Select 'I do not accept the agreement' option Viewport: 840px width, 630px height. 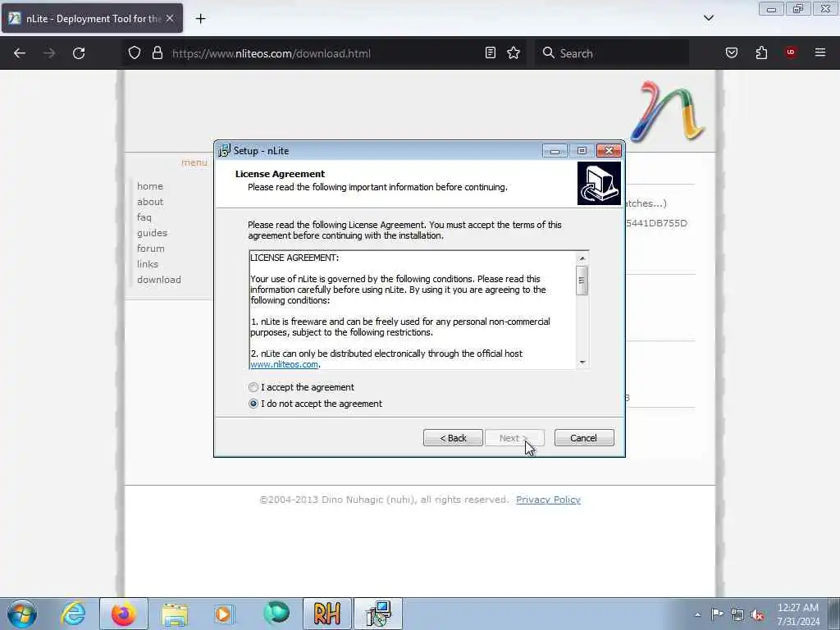tap(253, 404)
